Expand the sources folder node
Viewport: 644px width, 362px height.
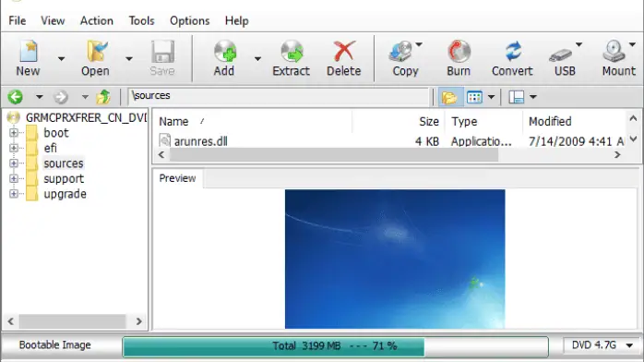14,163
